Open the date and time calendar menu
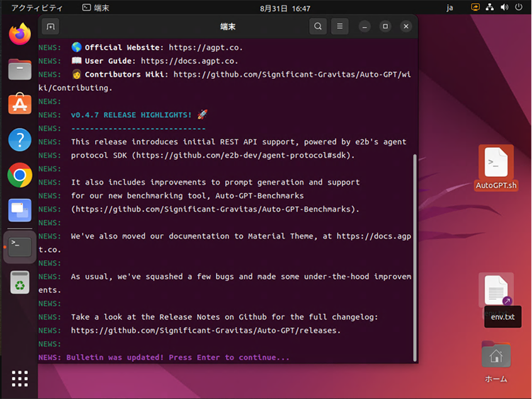532x399 pixels. pos(285,8)
